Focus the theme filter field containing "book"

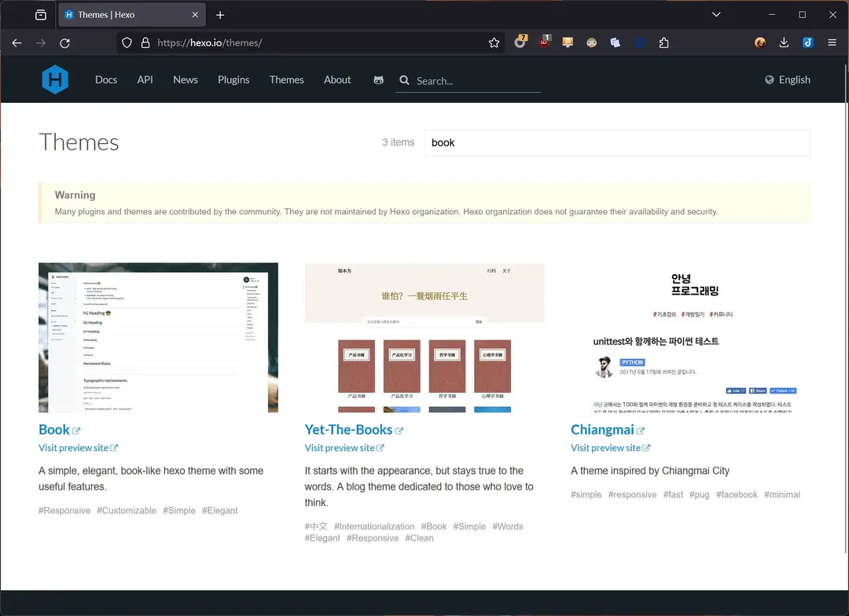(x=617, y=143)
